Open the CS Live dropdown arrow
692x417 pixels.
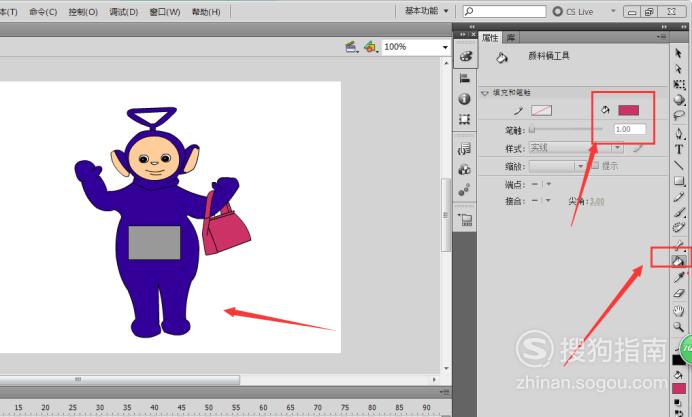pyautogui.click(x=613, y=11)
